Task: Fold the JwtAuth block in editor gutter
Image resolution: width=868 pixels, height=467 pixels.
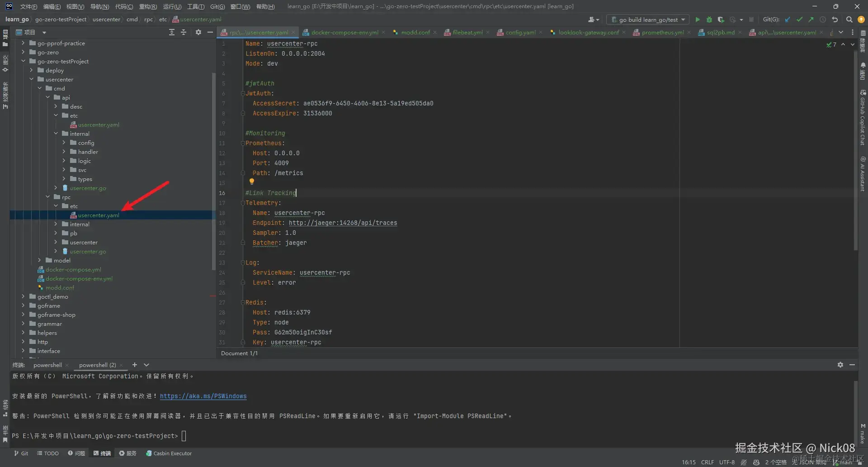Action: [x=243, y=94]
